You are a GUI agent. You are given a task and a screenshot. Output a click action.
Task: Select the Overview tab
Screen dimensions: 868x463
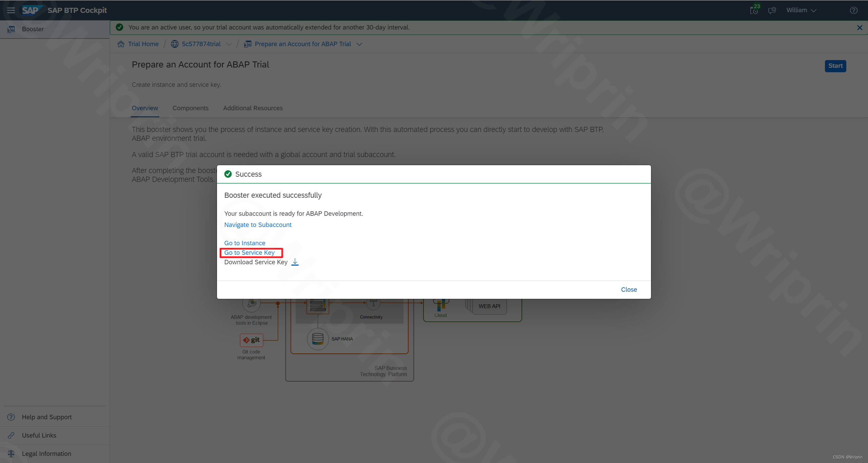[x=145, y=108]
